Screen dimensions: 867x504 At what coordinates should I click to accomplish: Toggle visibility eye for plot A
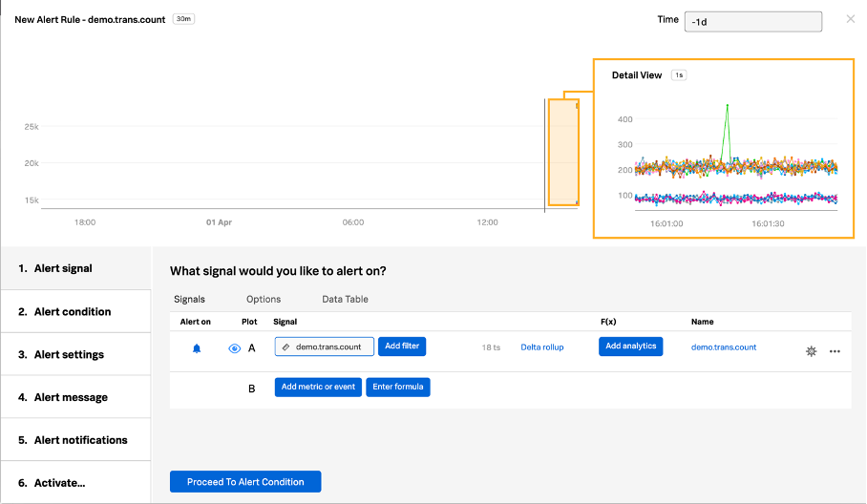tap(234, 348)
